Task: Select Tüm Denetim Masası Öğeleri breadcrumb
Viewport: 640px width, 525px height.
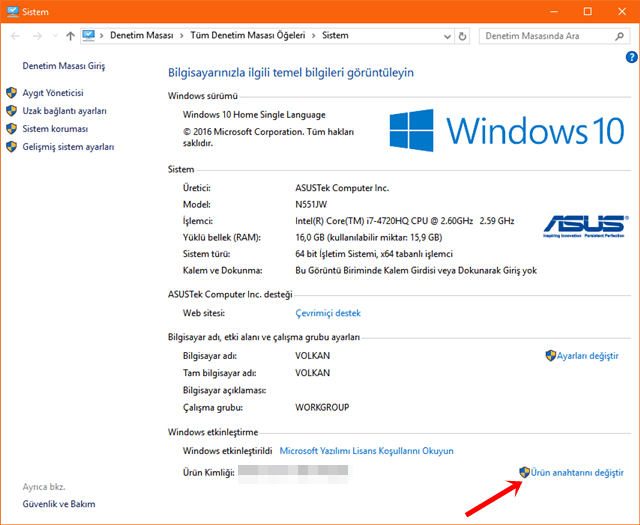Action: 248,36
